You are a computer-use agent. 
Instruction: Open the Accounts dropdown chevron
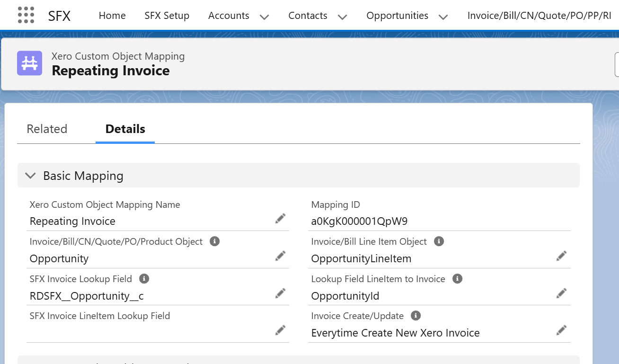[265, 17]
